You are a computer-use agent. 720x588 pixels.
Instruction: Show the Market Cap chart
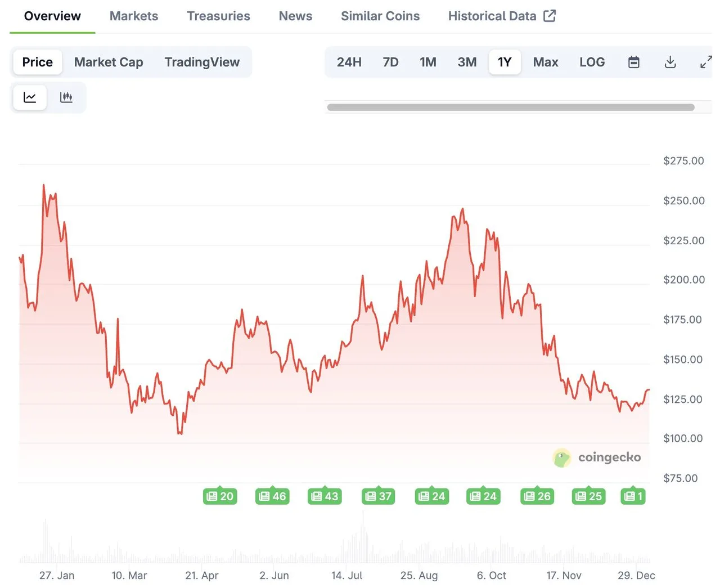tap(109, 62)
